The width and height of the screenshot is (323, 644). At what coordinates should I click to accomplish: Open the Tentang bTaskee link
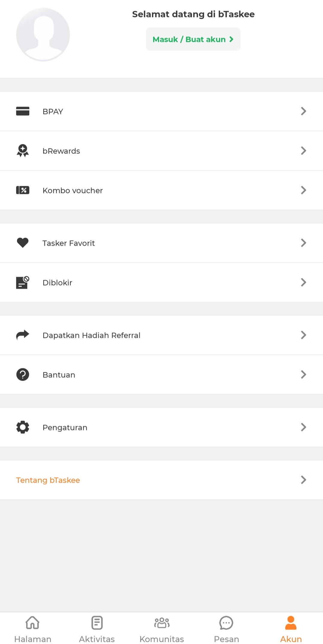tap(48, 480)
